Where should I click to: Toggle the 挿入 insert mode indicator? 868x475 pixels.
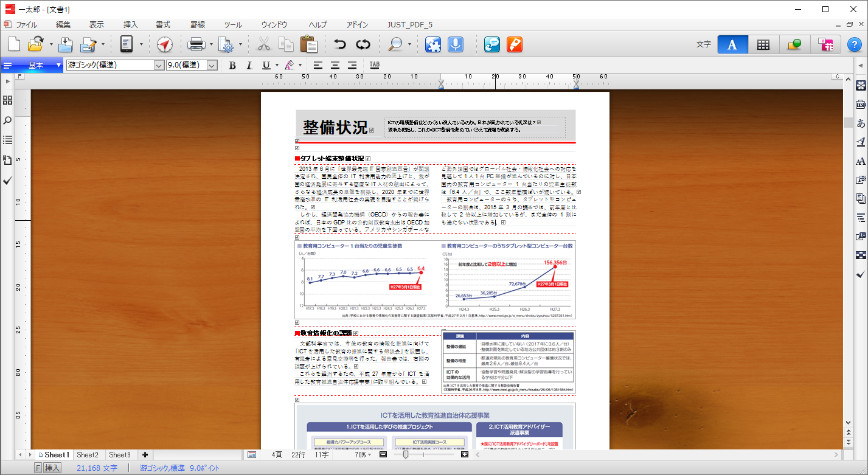click(x=52, y=468)
